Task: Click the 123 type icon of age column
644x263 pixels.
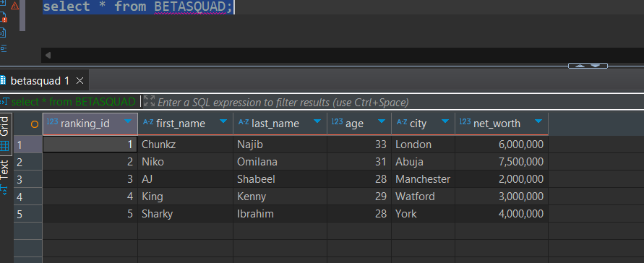Action: tap(338, 121)
